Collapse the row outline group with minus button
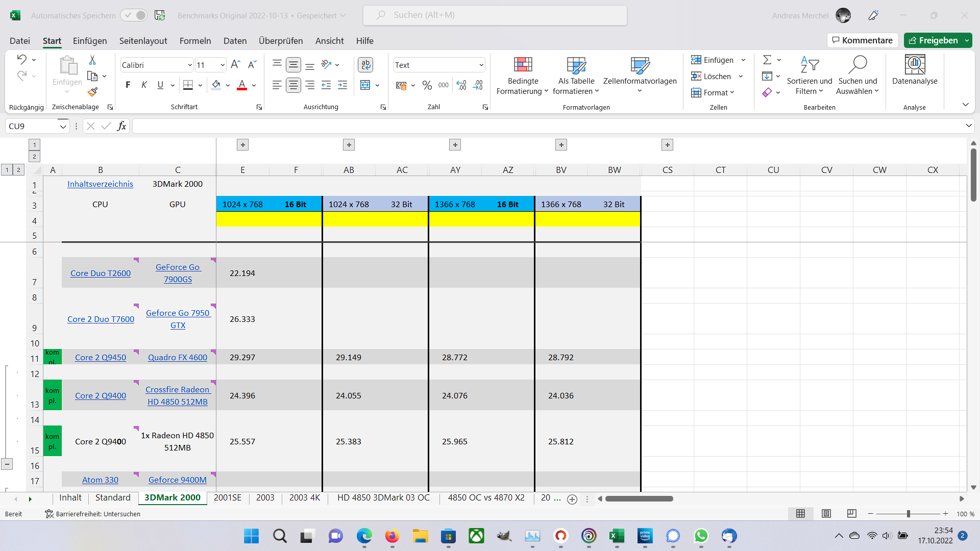The height and width of the screenshot is (551, 980). point(7,464)
